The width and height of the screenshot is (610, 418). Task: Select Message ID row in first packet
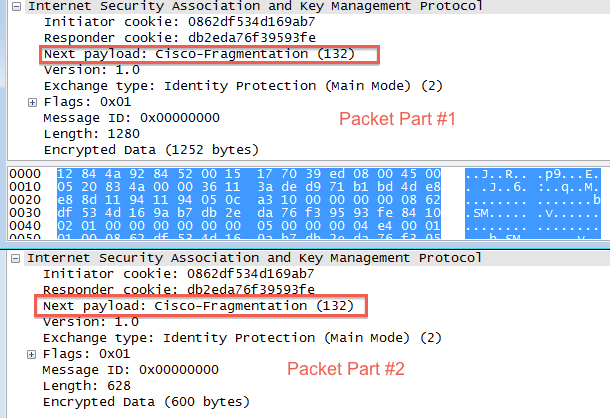pos(119,118)
